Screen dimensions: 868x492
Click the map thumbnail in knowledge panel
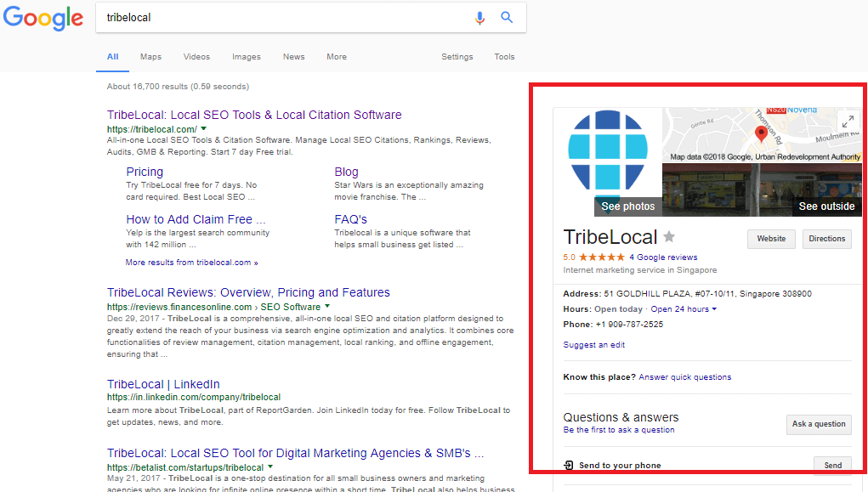click(x=762, y=136)
